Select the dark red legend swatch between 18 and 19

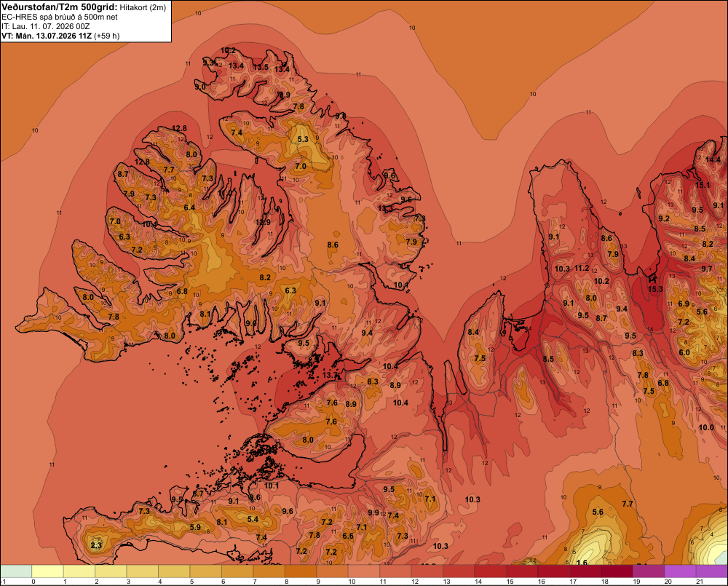617,571
